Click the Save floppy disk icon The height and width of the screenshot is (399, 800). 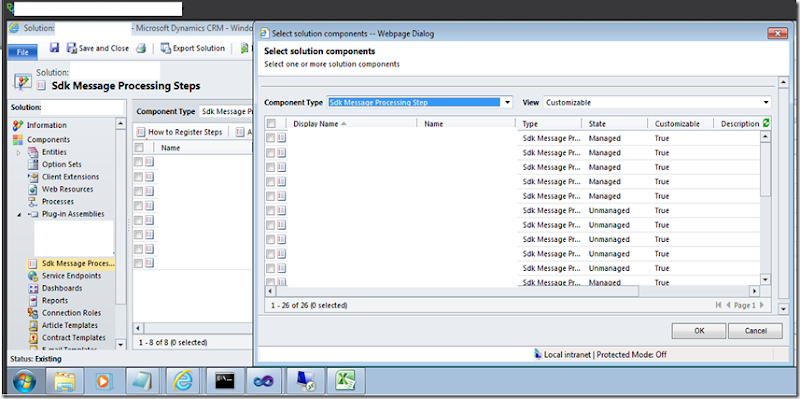pos(55,47)
